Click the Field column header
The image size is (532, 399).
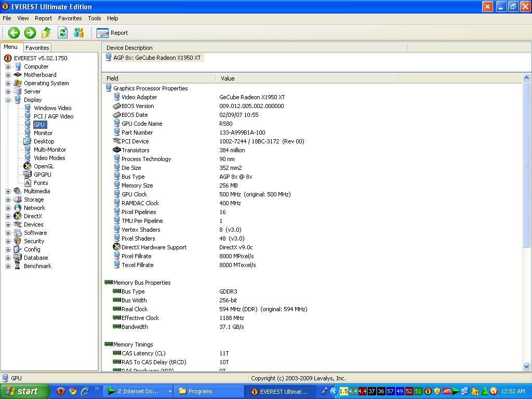(159, 78)
